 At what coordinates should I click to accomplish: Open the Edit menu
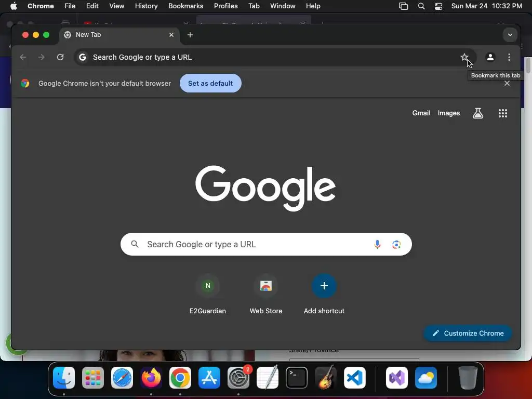tap(92, 6)
